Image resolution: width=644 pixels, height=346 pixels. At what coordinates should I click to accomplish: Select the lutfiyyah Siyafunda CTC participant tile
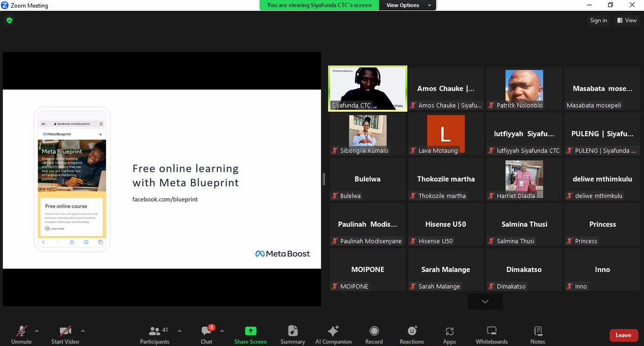[524, 134]
